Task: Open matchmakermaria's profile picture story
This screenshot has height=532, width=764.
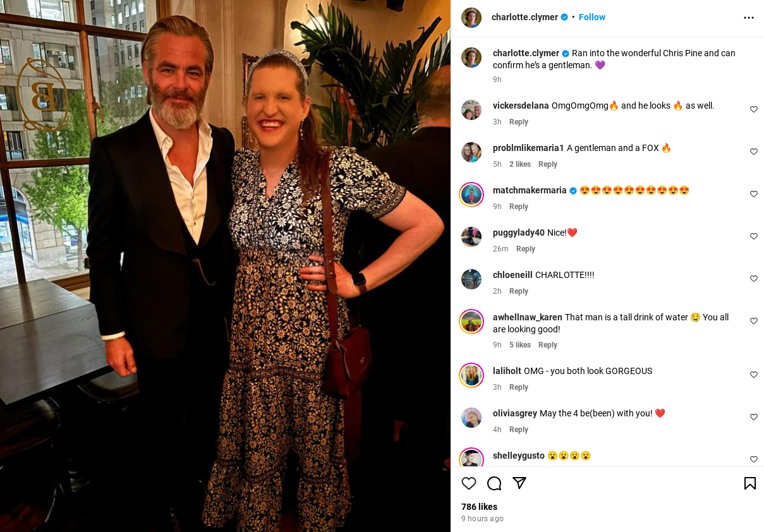Action: 471,195
